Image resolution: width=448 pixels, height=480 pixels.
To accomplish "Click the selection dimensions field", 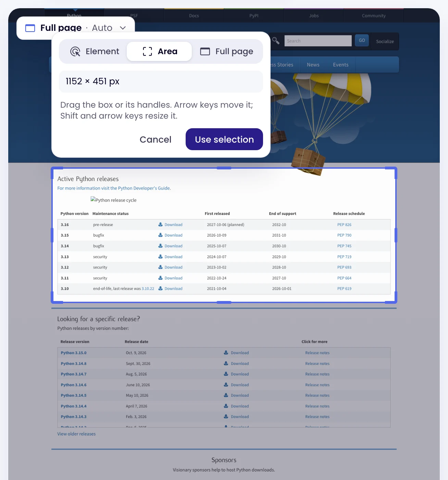I will (161, 82).
